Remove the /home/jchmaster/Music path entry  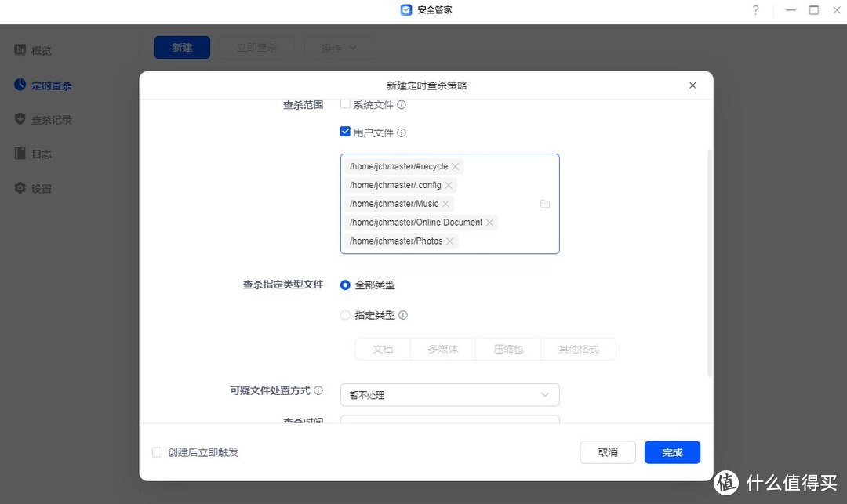pyautogui.click(x=445, y=203)
